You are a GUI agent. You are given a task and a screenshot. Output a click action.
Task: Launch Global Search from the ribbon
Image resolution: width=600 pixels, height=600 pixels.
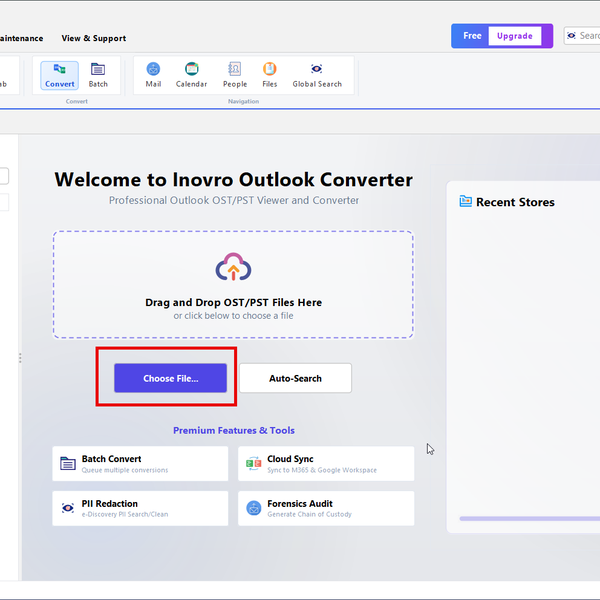click(317, 75)
